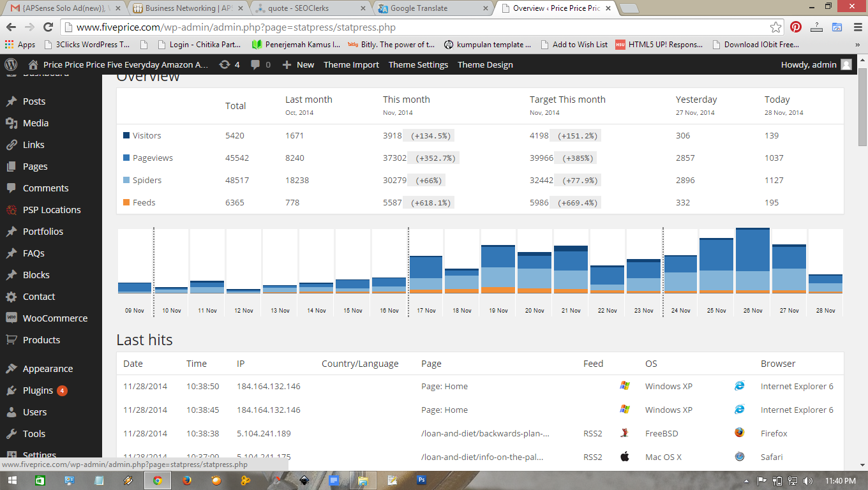Image resolution: width=868 pixels, height=490 pixels.
Task: Open the updates icon showing 4
Action: (x=229, y=64)
